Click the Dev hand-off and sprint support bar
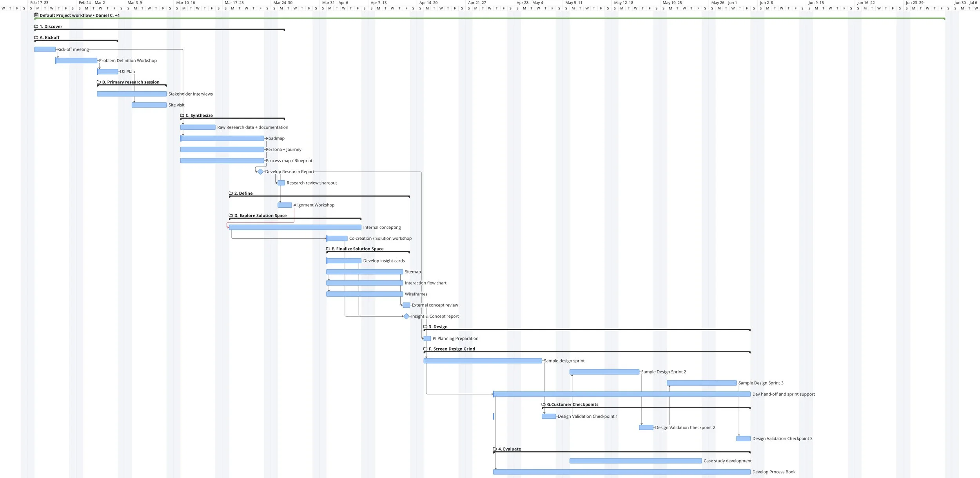This screenshot has height=478, width=980. point(621,394)
